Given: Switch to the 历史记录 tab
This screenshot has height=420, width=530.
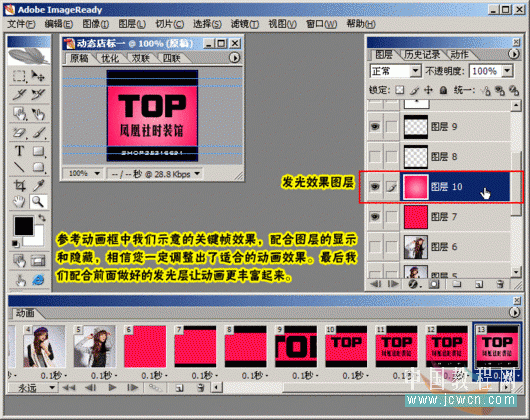Looking at the screenshot, I should (x=422, y=54).
